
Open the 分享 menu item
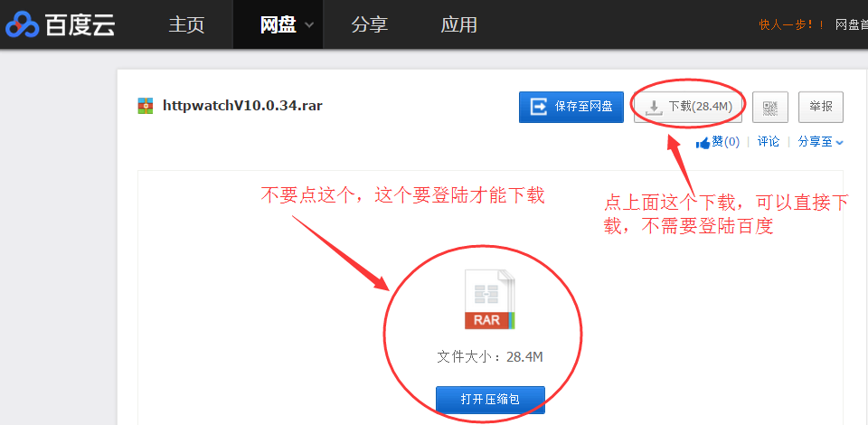369,24
